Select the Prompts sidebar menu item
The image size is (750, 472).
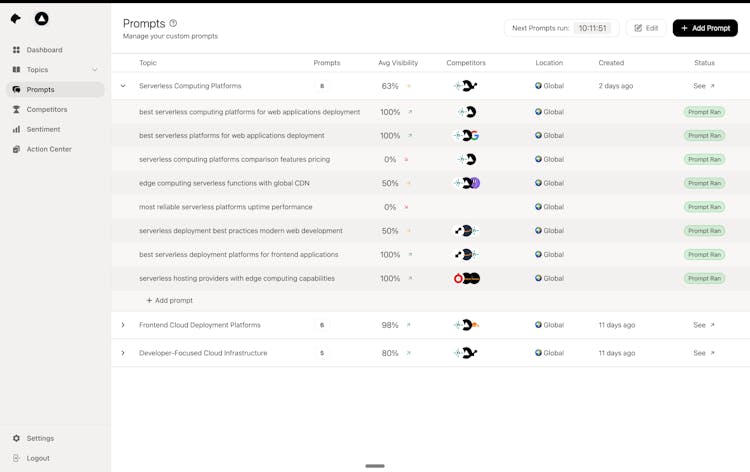click(x=41, y=90)
